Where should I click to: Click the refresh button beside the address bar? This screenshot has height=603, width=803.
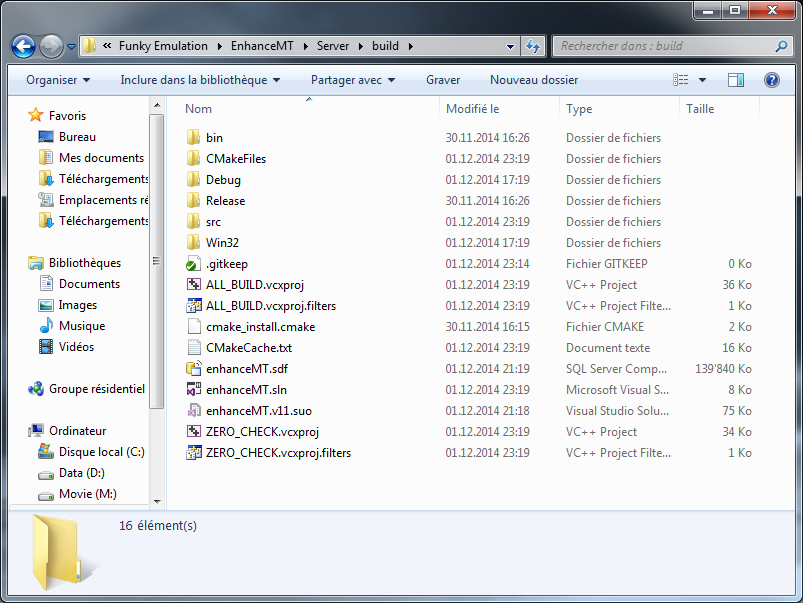coord(533,46)
